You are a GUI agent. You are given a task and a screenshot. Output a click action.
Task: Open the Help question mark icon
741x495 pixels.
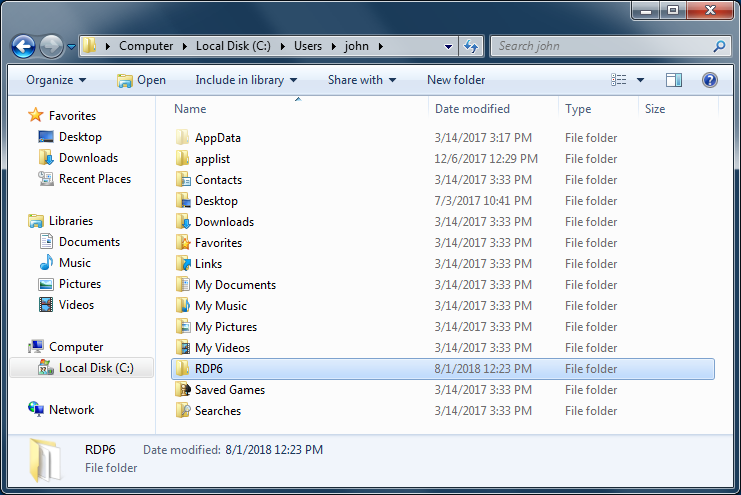(709, 80)
